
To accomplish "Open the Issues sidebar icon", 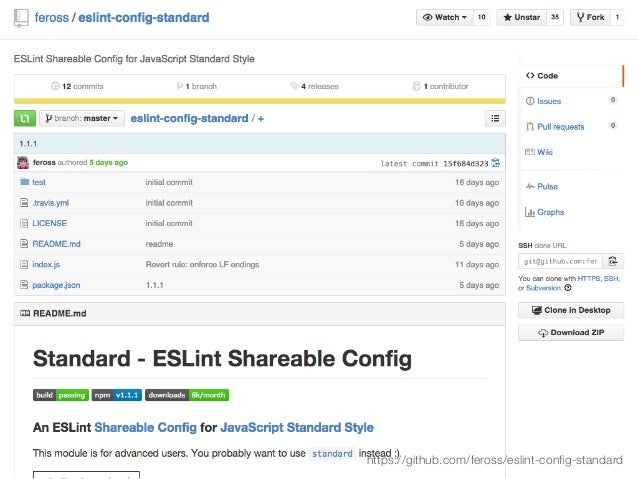I will pyautogui.click(x=529, y=101).
